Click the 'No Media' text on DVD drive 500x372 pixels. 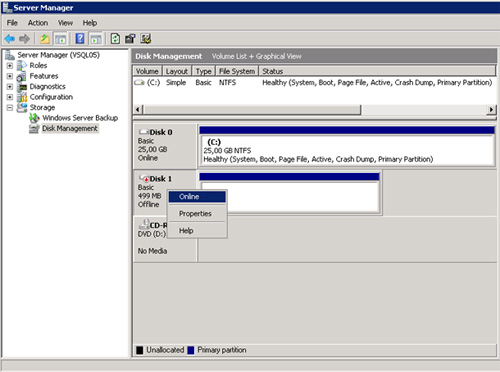coord(152,251)
